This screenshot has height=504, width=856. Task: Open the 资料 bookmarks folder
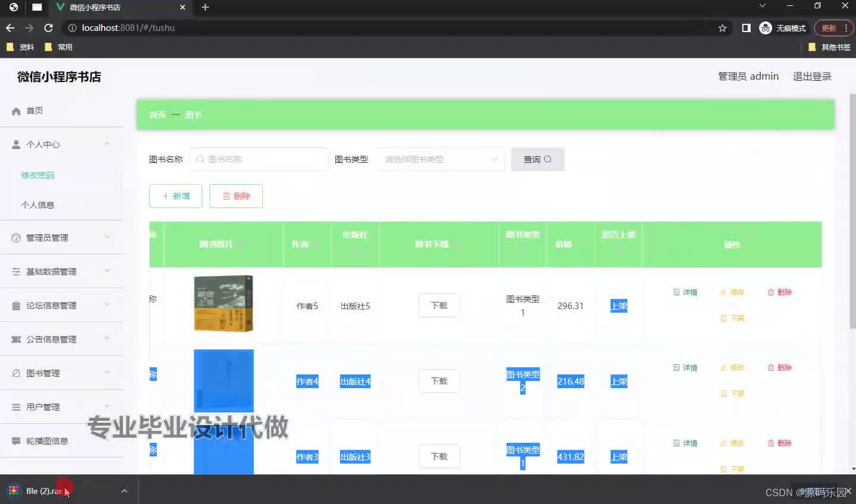point(21,47)
